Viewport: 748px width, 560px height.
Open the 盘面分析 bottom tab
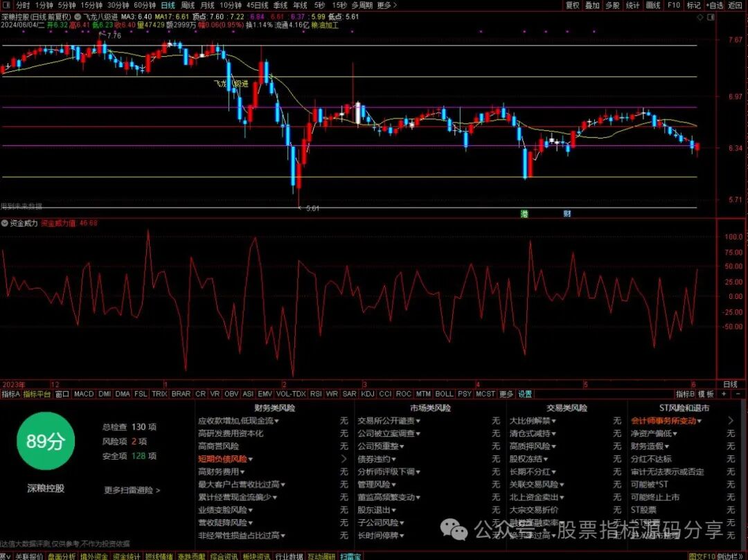tap(62, 556)
